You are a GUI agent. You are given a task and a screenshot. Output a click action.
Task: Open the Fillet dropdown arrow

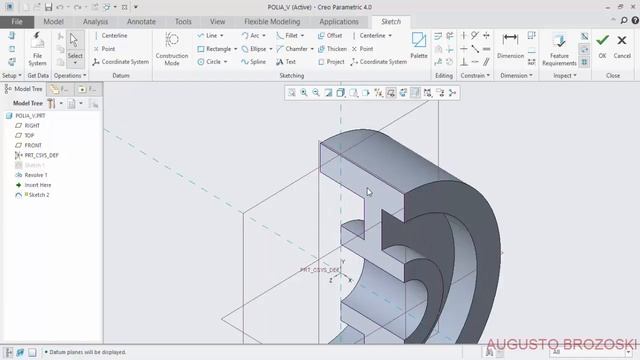pyautogui.click(x=302, y=36)
